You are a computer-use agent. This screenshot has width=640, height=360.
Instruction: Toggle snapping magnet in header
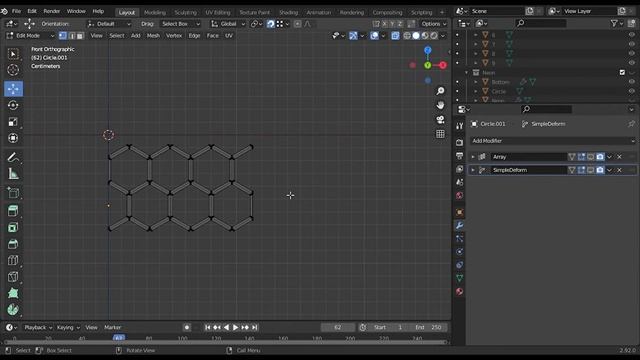271,24
